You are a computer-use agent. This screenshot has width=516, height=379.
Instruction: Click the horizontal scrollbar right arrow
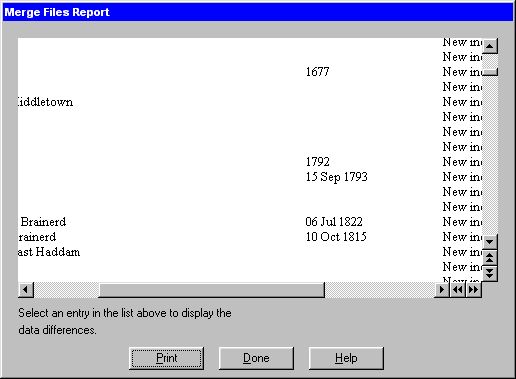(x=442, y=290)
